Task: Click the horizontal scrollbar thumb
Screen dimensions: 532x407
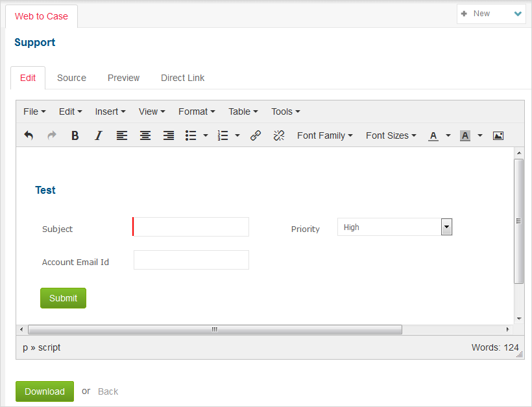Action: pyautogui.click(x=215, y=329)
